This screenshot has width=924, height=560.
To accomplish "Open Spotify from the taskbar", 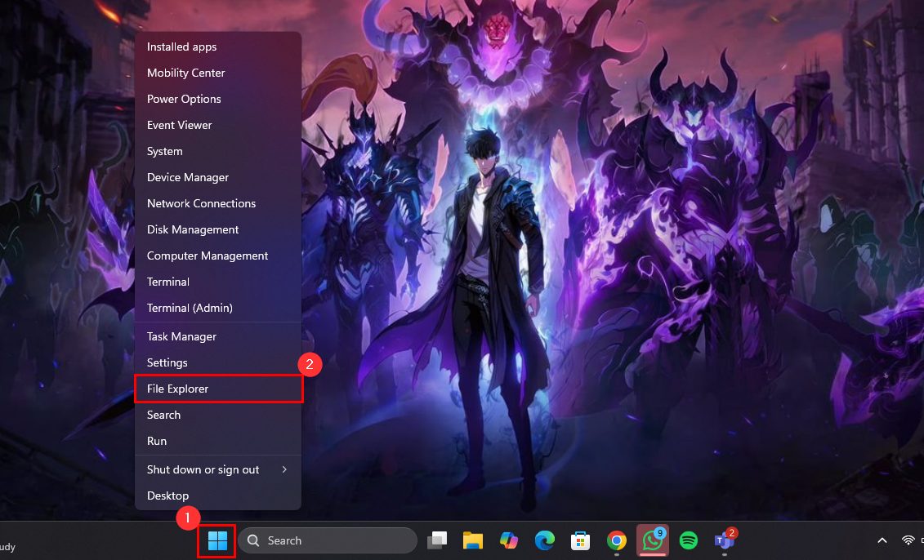I will coord(688,540).
